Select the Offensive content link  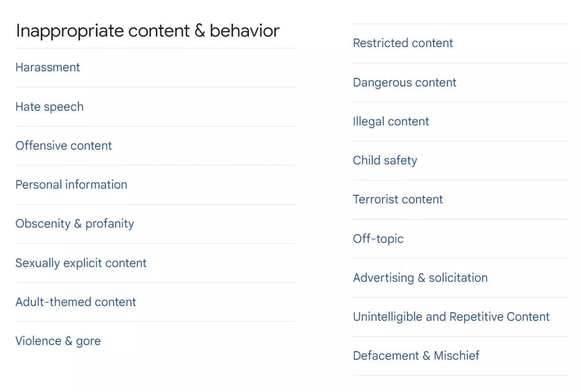pyautogui.click(x=64, y=145)
